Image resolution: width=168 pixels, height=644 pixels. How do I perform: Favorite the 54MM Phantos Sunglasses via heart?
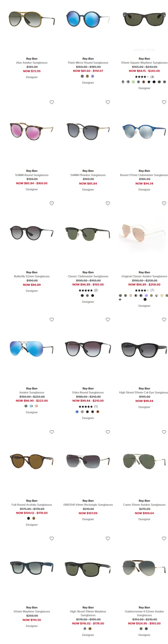[108, 102]
